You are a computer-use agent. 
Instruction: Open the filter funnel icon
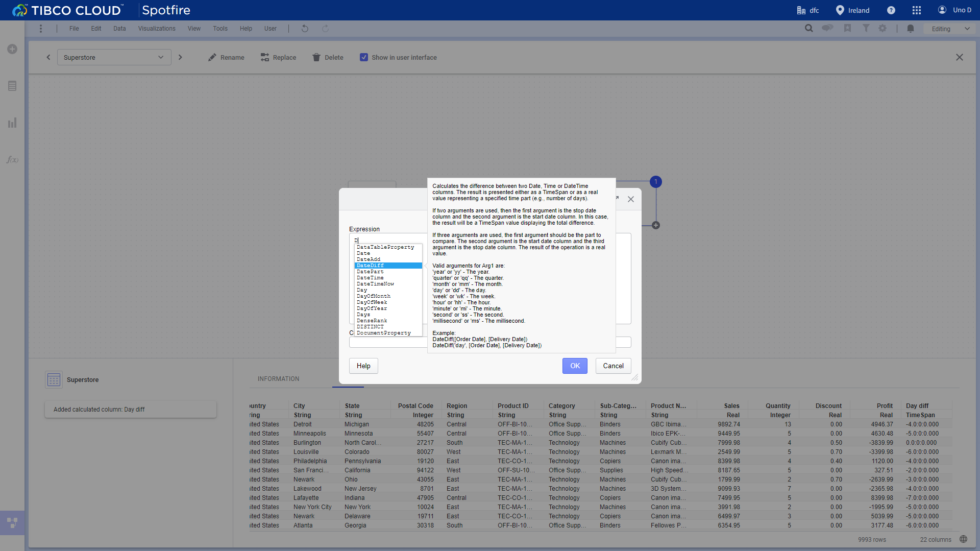pyautogui.click(x=866, y=29)
